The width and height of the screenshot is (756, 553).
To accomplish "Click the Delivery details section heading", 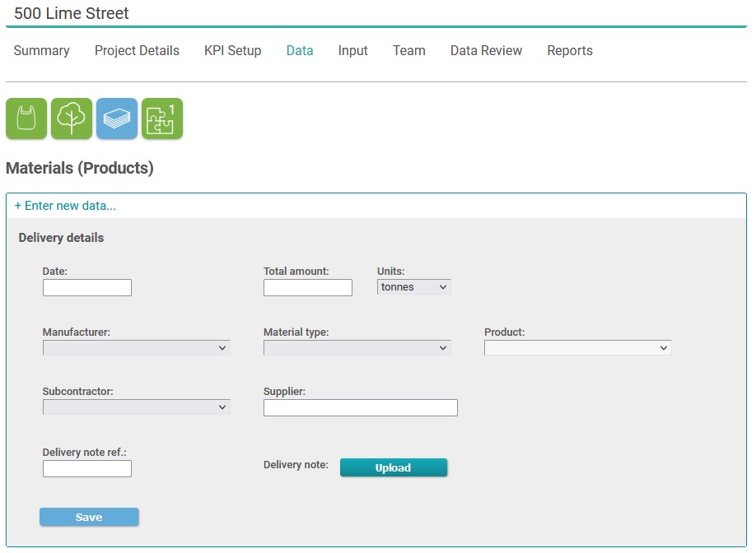I will [x=61, y=238].
